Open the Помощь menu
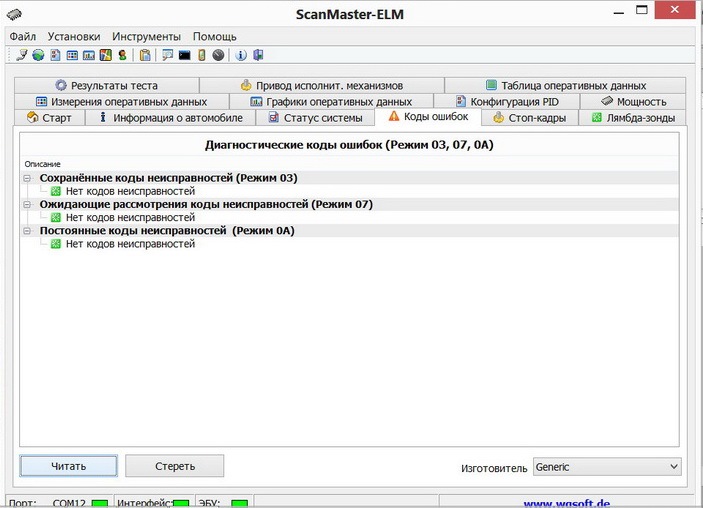 (215, 36)
